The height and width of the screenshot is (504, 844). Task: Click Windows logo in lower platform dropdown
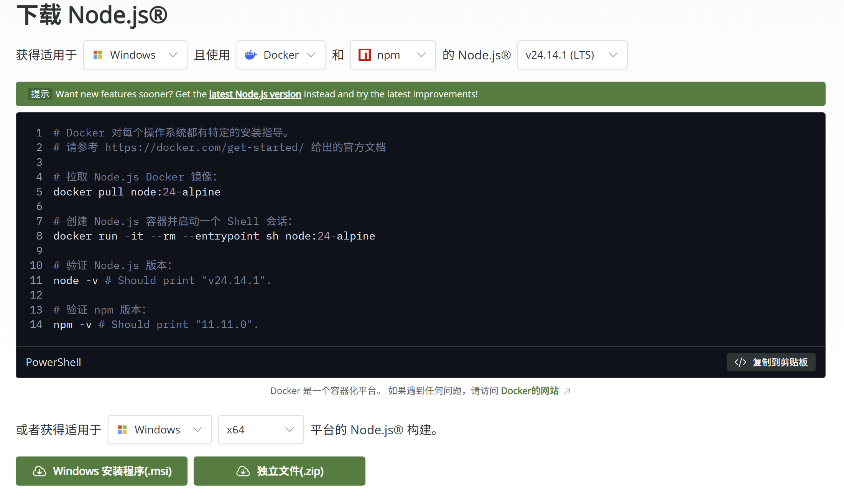[122, 430]
